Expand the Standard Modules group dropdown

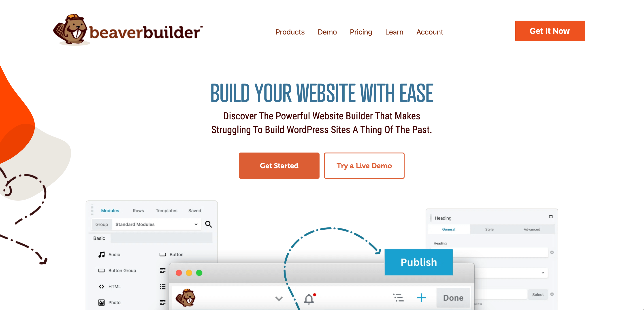tap(196, 224)
